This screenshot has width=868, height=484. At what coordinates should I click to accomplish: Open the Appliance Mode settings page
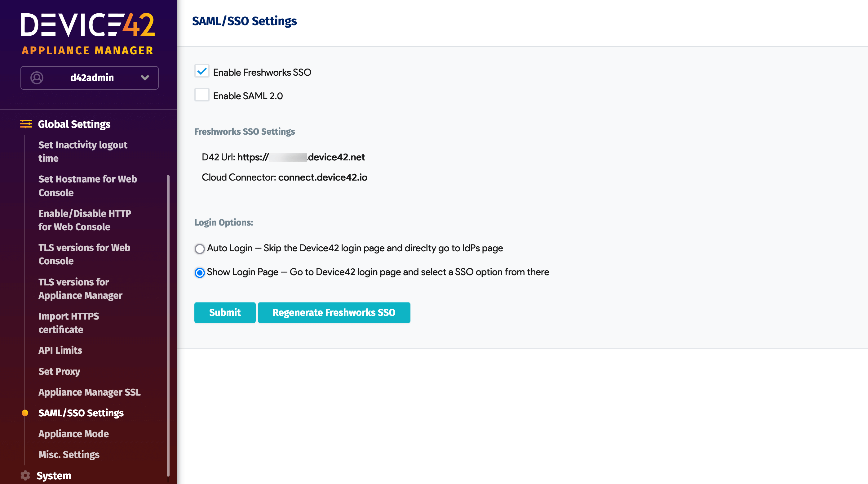click(x=73, y=434)
